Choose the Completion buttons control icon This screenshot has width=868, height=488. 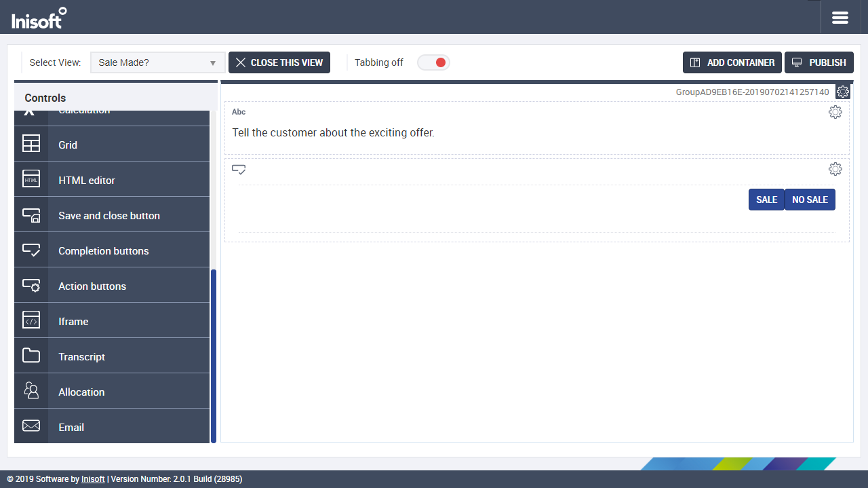[x=31, y=250]
